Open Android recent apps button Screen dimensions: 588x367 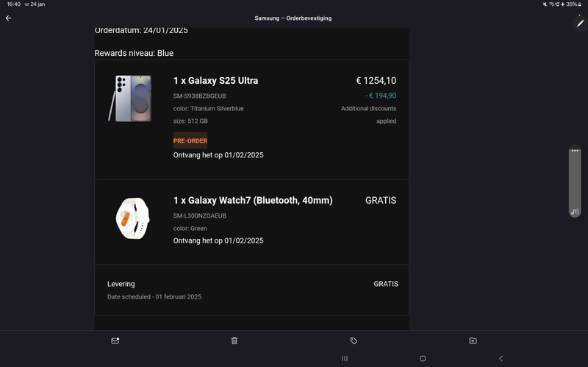click(345, 359)
